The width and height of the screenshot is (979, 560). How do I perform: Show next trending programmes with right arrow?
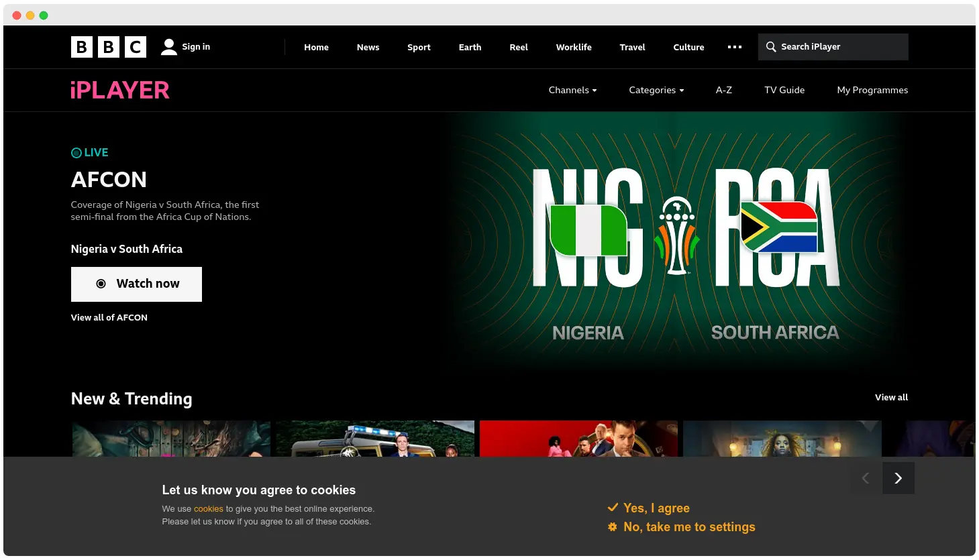click(898, 478)
